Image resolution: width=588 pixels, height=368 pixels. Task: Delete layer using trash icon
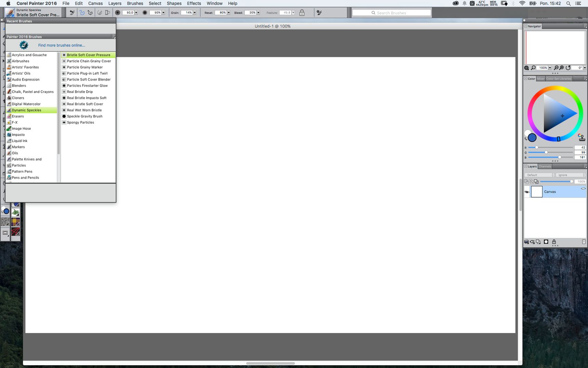coord(584,242)
